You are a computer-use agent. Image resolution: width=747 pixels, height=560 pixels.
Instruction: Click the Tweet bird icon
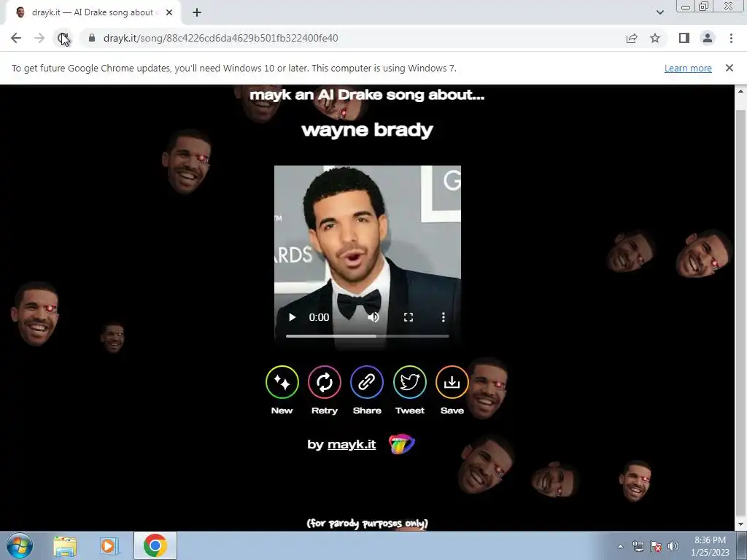[x=410, y=382]
